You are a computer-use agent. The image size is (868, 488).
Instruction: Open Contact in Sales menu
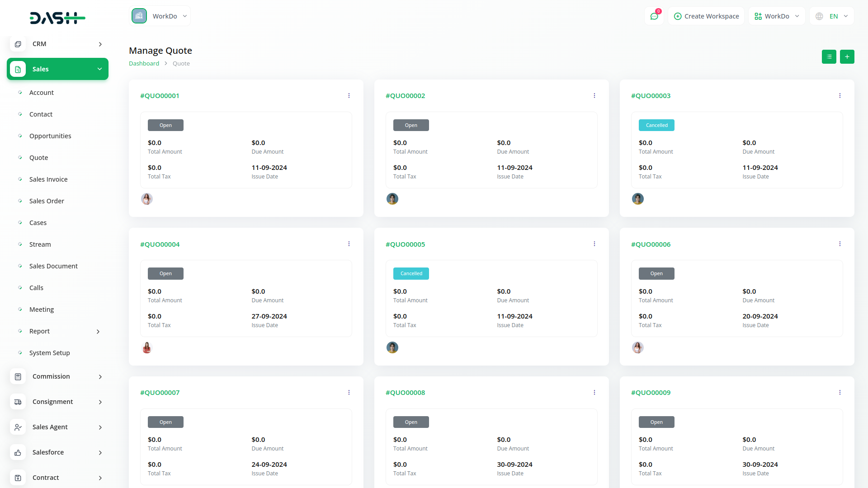(41, 114)
